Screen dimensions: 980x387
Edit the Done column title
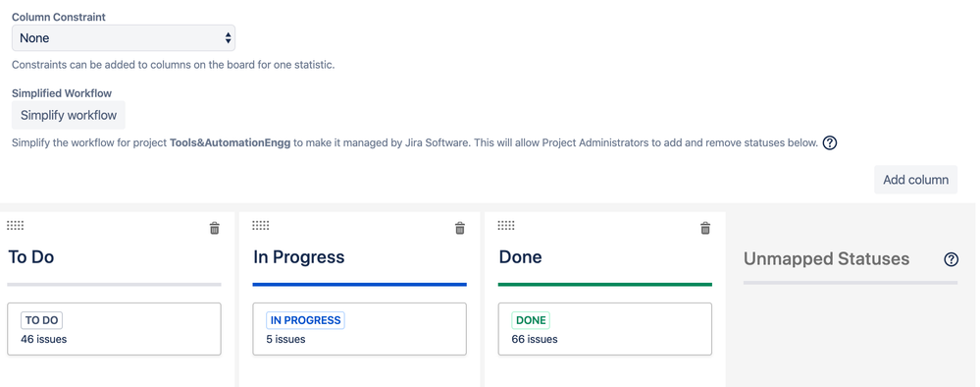(x=521, y=256)
